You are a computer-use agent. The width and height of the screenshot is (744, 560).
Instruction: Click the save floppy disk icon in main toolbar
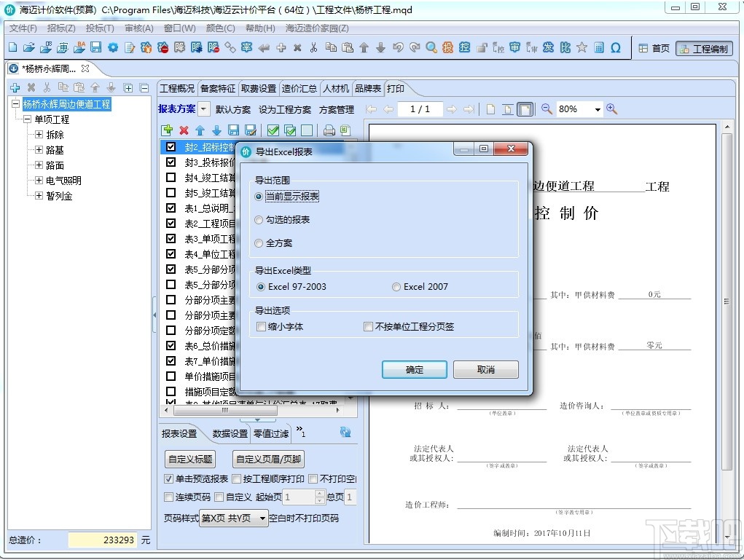96,47
